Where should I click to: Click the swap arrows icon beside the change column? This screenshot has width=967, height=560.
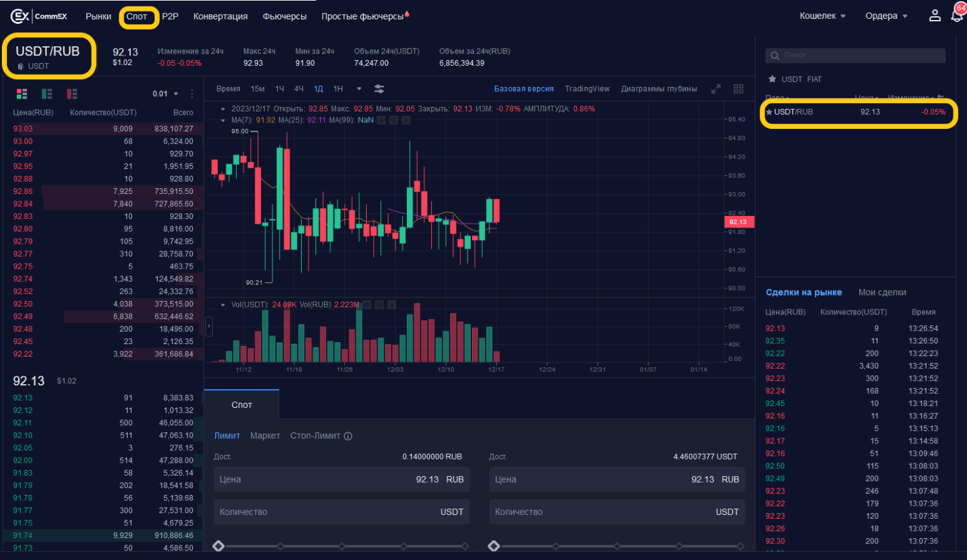point(941,97)
